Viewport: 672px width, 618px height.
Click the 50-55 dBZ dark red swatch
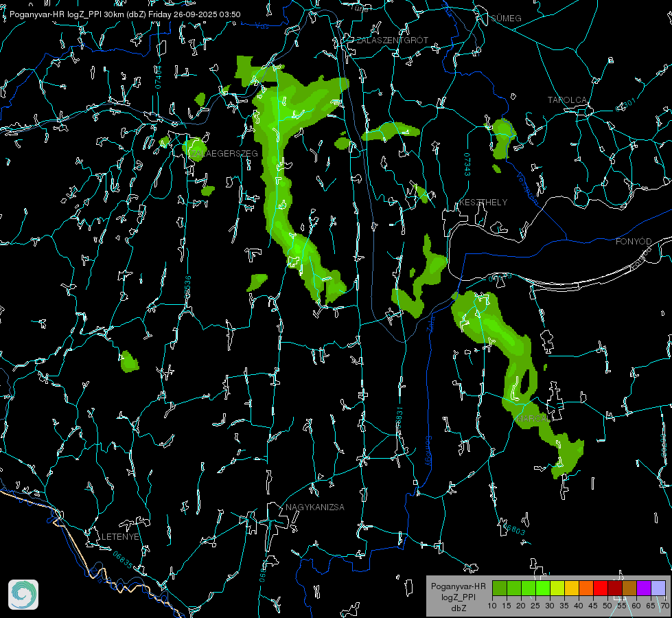click(615, 588)
